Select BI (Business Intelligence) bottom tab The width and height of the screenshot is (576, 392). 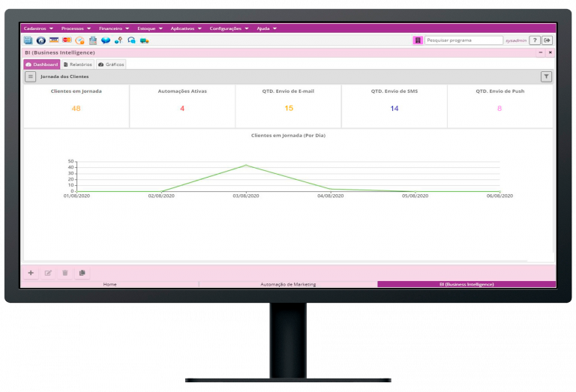tap(466, 284)
